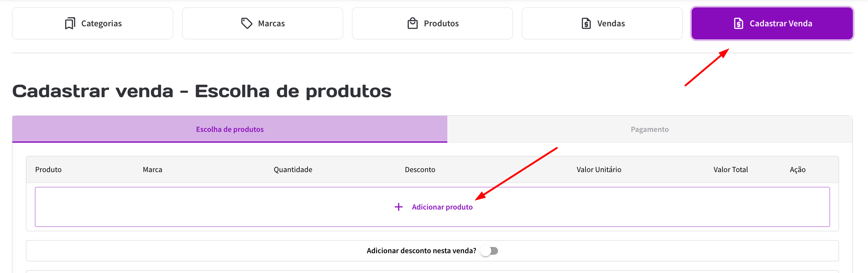The width and height of the screenshot is (868, 273).
Task: Click the Quantidade column header
Action: [293, 170]
